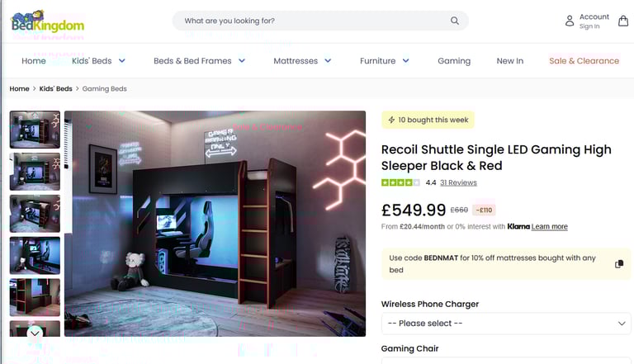The image size is (634, 364).
Task: Click the Kids' Beds breadcrumb link
Action: click(56, 88)
